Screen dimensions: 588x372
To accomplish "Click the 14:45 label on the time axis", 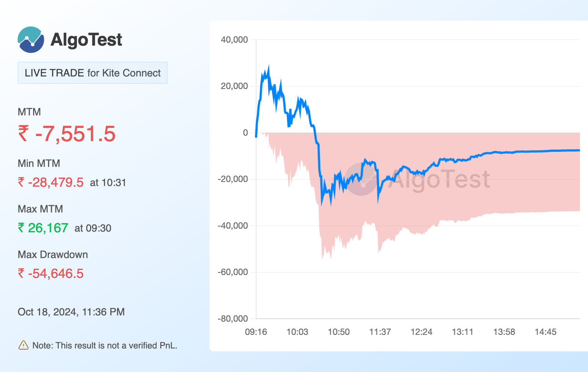I will (545, 332).
